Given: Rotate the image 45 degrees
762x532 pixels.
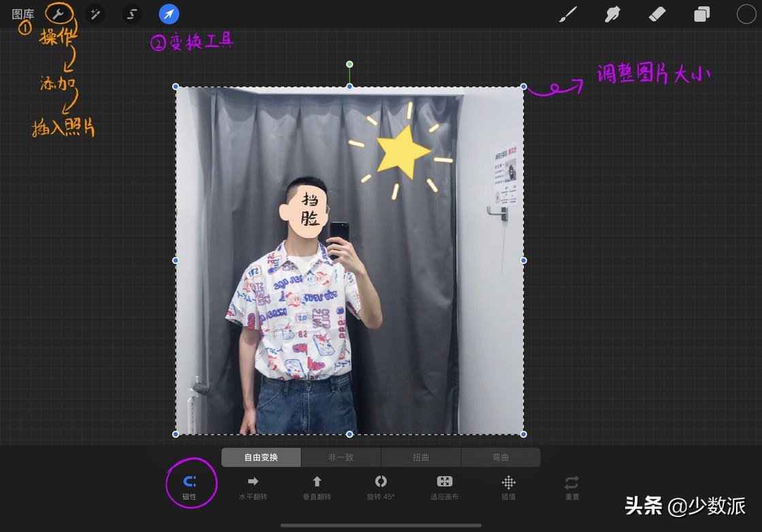Looking at the screenshot, I should [380, 483].
